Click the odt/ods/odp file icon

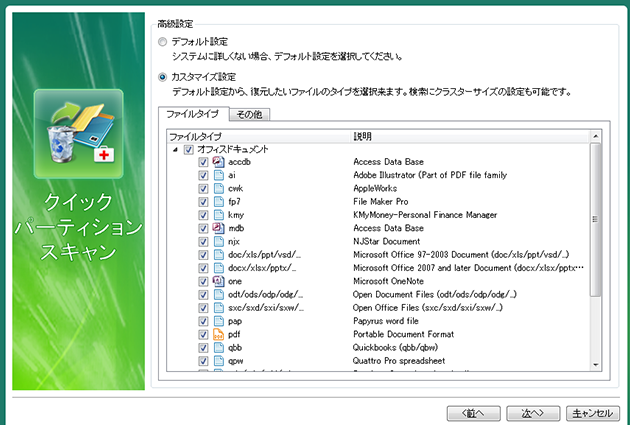[x=218, y=294]
